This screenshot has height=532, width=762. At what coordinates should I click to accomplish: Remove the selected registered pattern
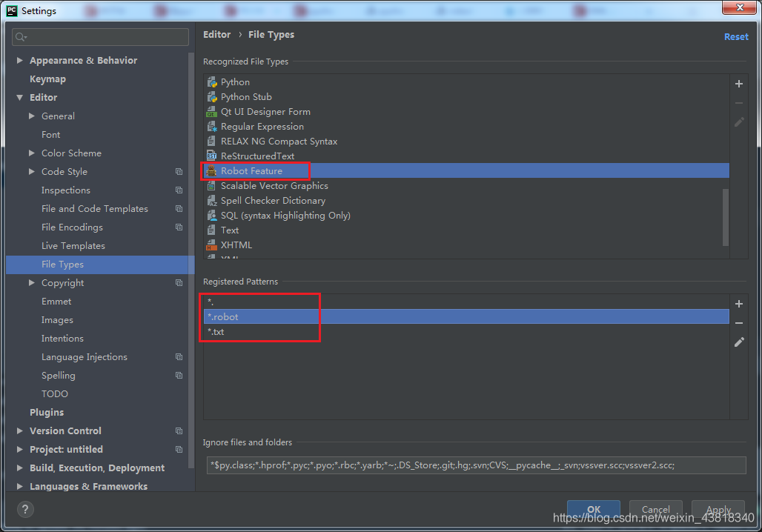[x=739, y=323]
